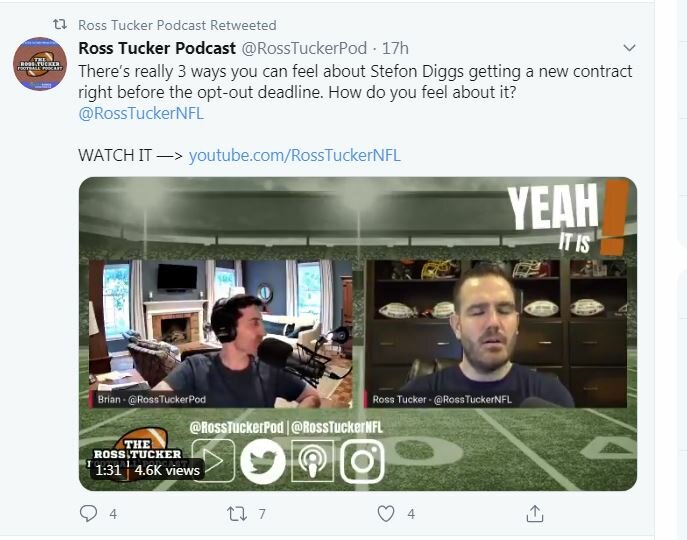Open the youtube.com/RossTuckerNFL link
The image size is (687, 540).
pos(294,155)
